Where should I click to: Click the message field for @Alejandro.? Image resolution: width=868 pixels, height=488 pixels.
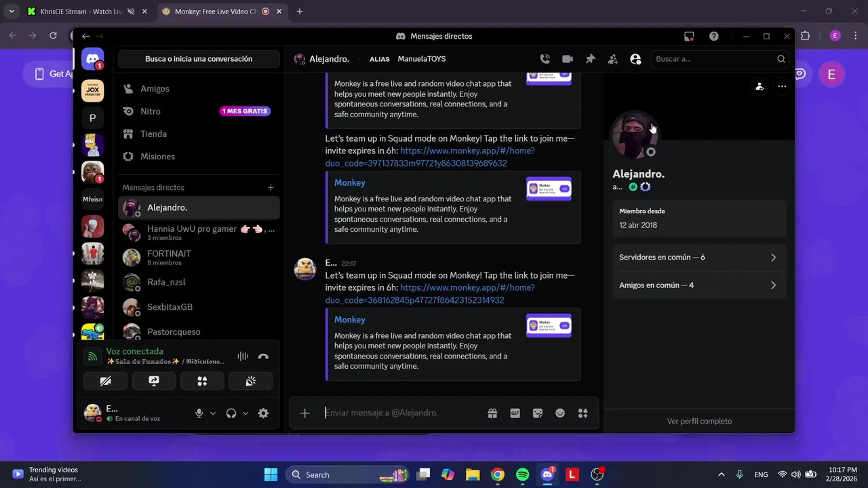[x=402, y=413]
